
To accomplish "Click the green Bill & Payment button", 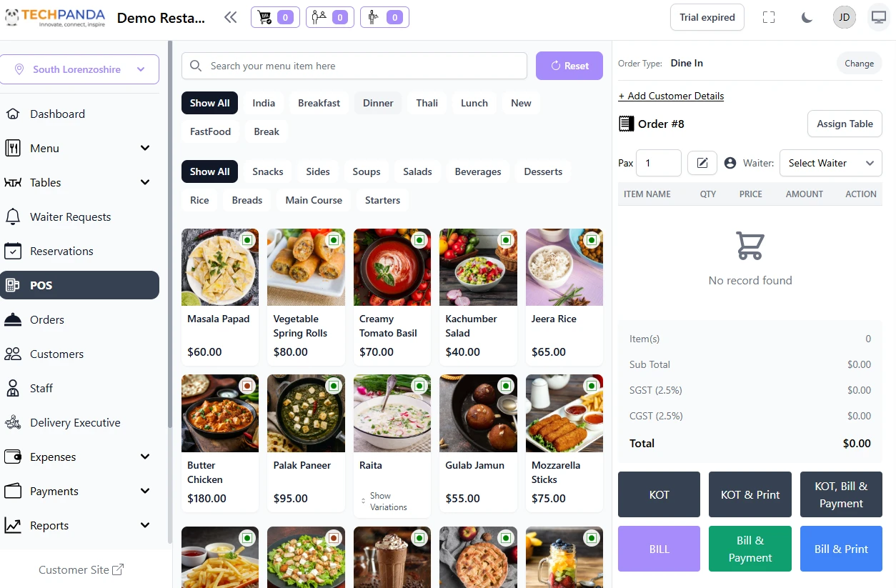I will 750,549.
